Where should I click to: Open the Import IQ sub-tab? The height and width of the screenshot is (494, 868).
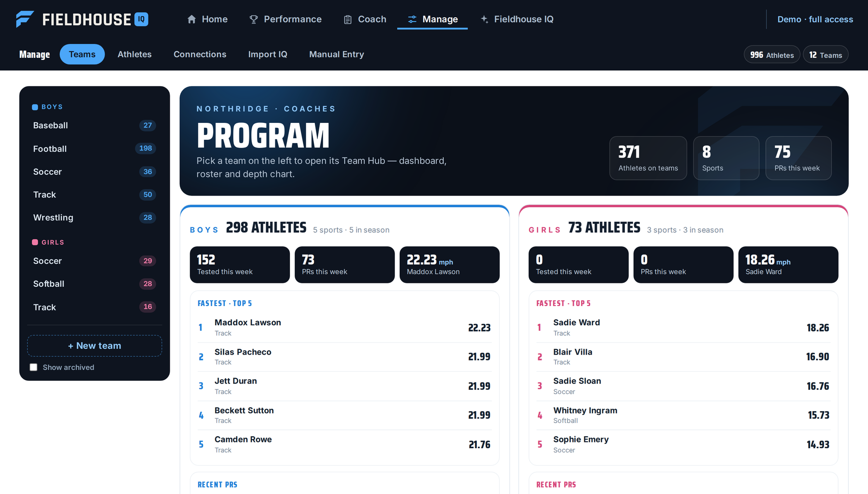[268, 54]
